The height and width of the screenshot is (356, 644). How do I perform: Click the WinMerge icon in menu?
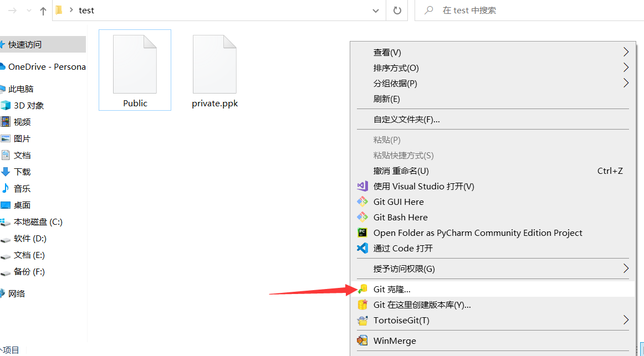coord(362,340)
